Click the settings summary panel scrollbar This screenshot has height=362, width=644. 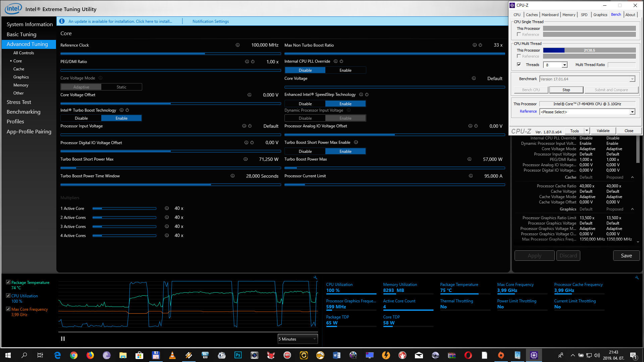[x=638, y=149]
